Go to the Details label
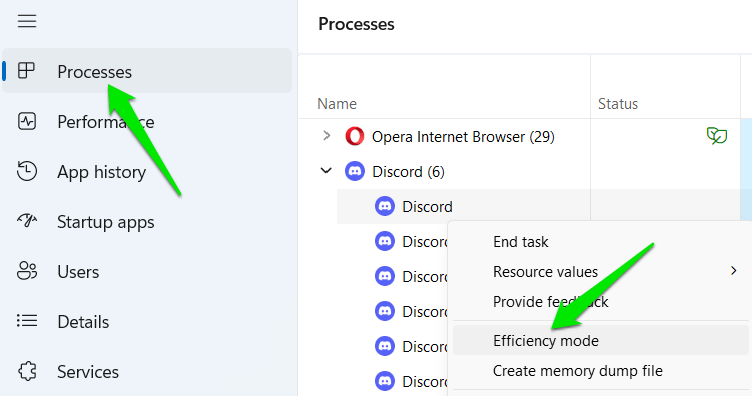Screen dimensions: 752x396 point(83,322)
